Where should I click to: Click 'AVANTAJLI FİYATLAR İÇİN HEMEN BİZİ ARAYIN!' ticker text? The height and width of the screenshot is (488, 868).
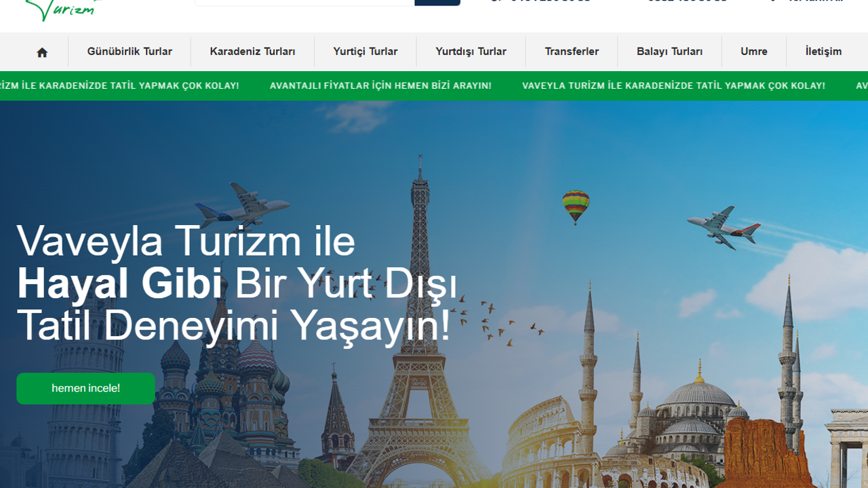[x=380, y=86]
